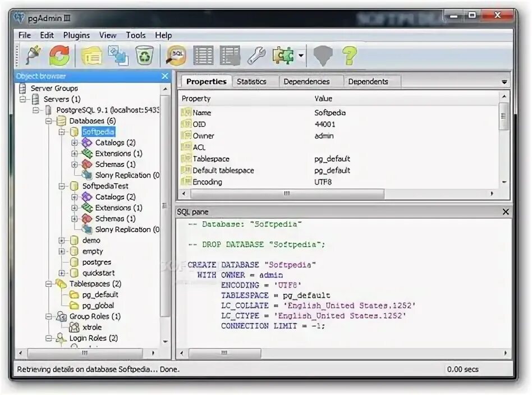Select the Server Groups tree item
Viewport: 532px width, 395px height.
54,88
